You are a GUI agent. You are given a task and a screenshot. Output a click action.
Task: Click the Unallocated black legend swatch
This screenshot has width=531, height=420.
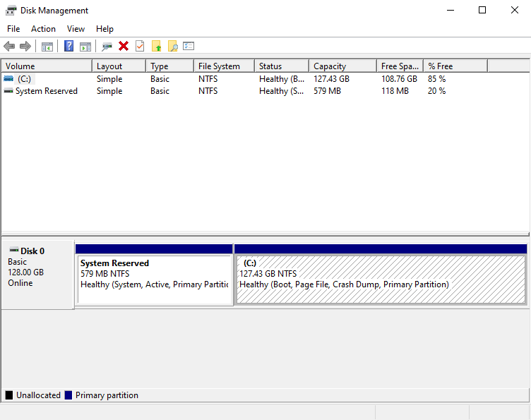pos(9,395)
